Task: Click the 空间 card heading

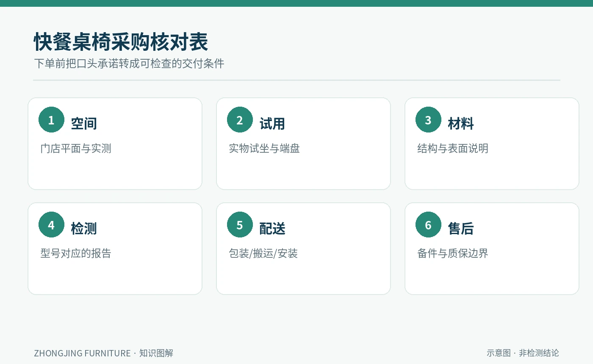Action: (x=84, y=124)
